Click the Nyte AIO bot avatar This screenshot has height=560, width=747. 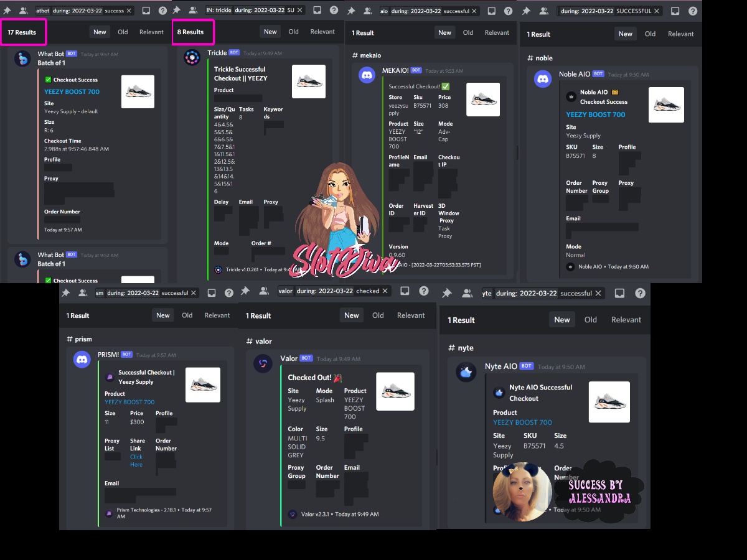[466, 372]
